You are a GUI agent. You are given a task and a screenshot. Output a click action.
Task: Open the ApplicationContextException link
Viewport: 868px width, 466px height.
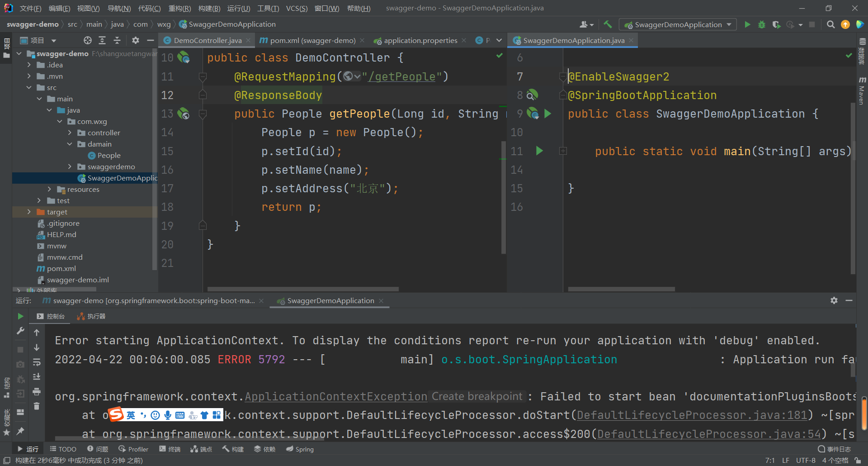pos(336,396)
